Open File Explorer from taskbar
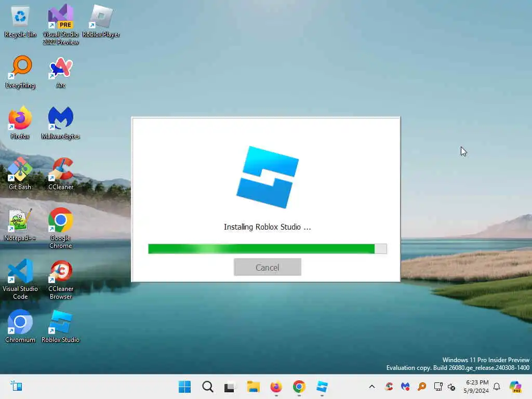532x399 pixels. (x=253, y=387)
